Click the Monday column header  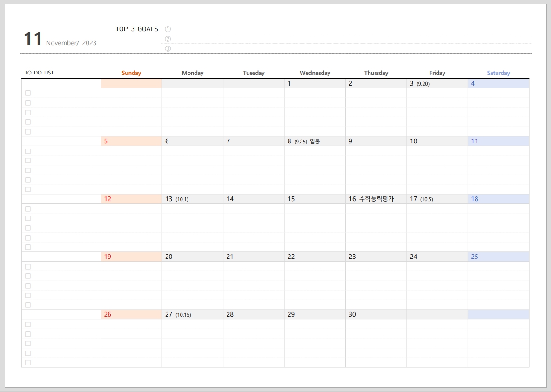[x=193, y=73]
